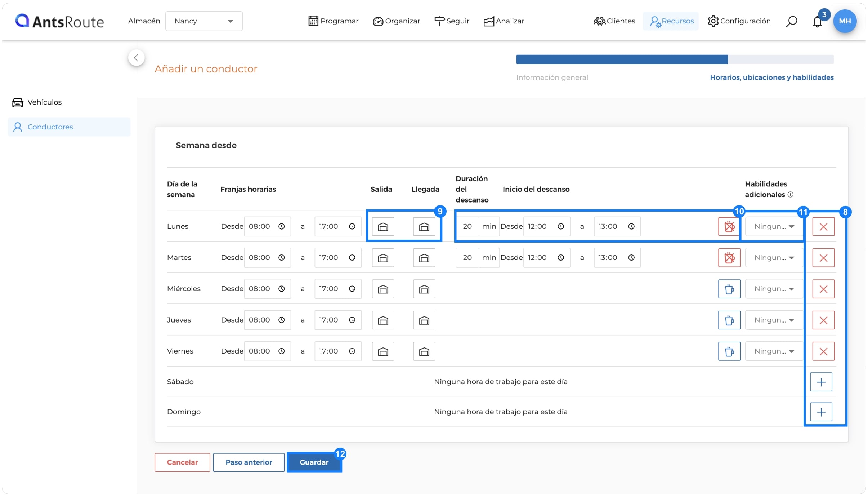Open the Recursos section

pos(671,21)
